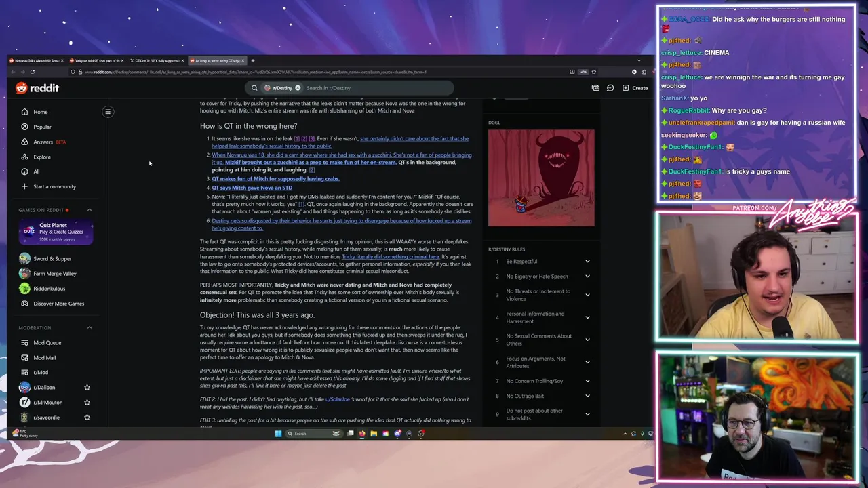Screen dimensions: 868x488
Task: Open the r/Mod icon entry
Action: tap(24, 373)
